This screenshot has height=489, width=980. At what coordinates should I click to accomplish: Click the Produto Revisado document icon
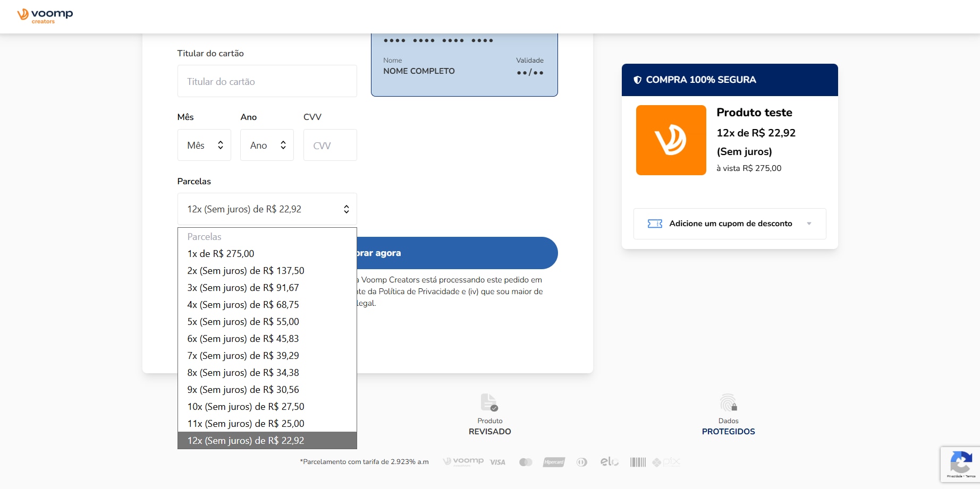489,402
